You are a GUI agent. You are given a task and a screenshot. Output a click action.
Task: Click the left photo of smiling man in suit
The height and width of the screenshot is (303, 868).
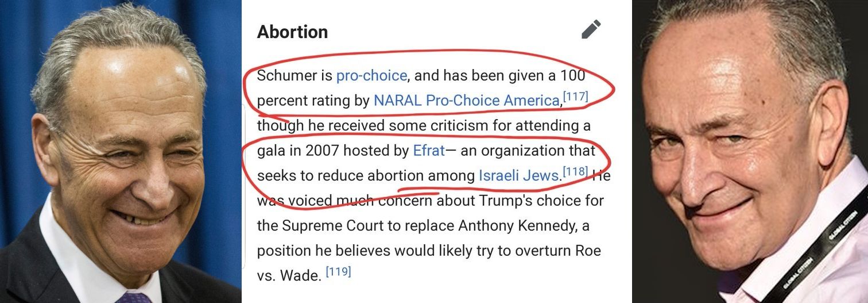click(121, 151)
